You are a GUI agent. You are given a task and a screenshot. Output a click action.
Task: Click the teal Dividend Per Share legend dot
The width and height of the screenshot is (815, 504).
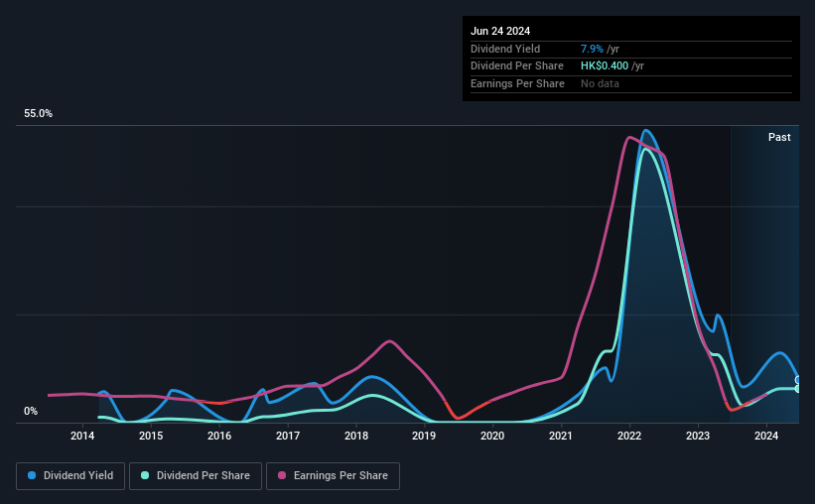145,475
